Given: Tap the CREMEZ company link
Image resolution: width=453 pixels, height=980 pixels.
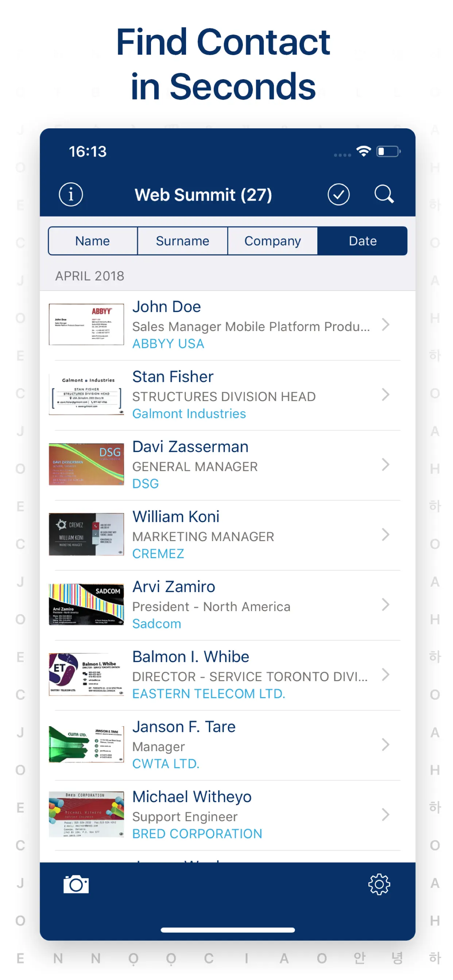Looking at the screenshot, I should pyautogui.click(x=158, y=553).
